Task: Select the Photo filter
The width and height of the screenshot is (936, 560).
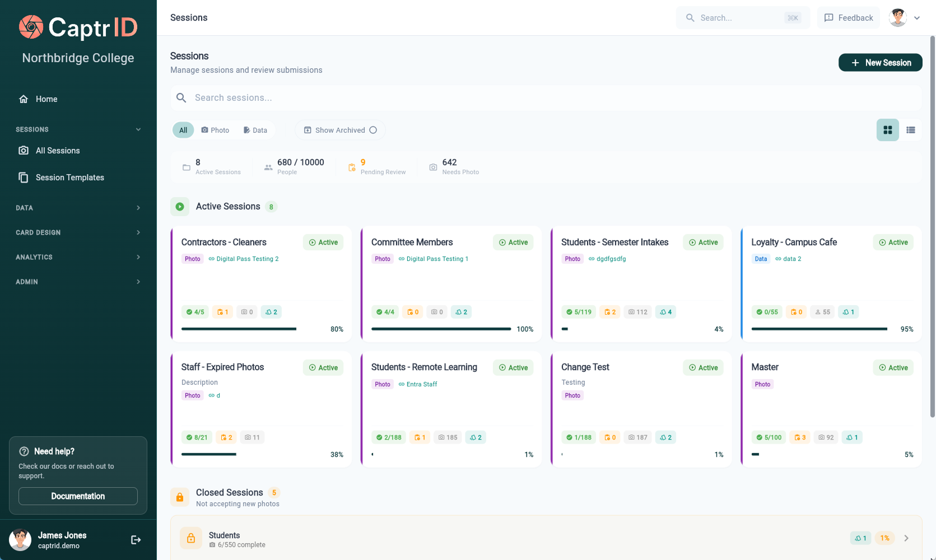Action: pos(215,129)
